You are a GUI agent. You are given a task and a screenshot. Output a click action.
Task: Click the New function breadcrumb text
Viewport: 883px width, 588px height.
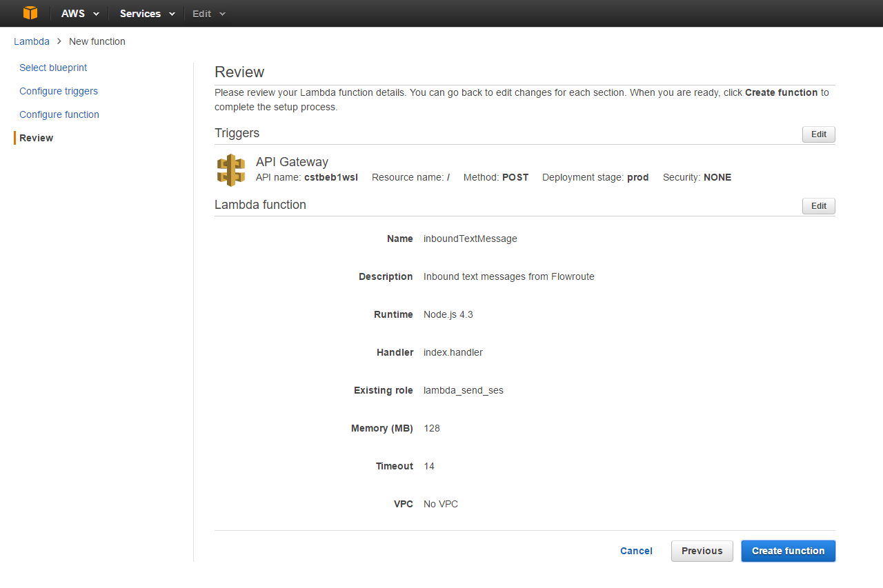[97, 41]
